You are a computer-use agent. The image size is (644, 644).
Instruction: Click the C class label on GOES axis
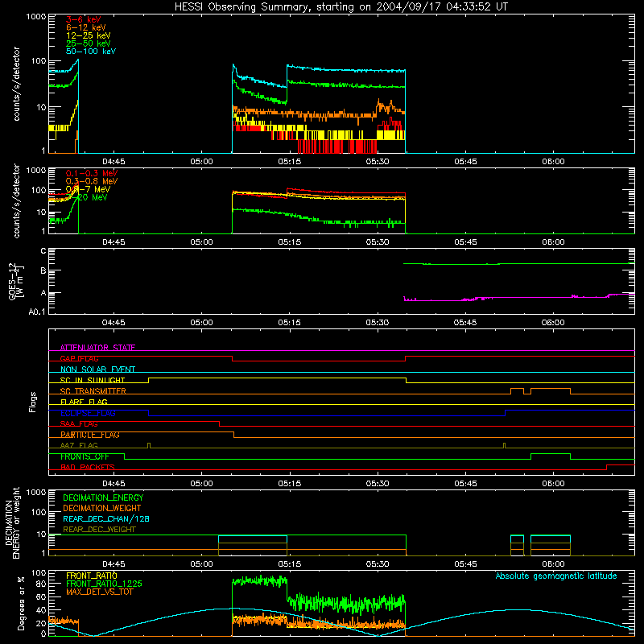click(x=43, y=251)
